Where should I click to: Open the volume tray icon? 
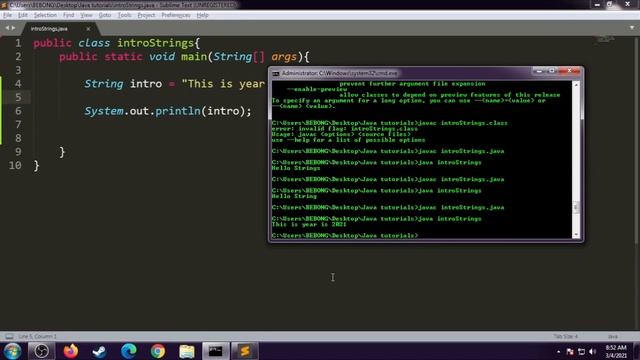coord(593,351)
